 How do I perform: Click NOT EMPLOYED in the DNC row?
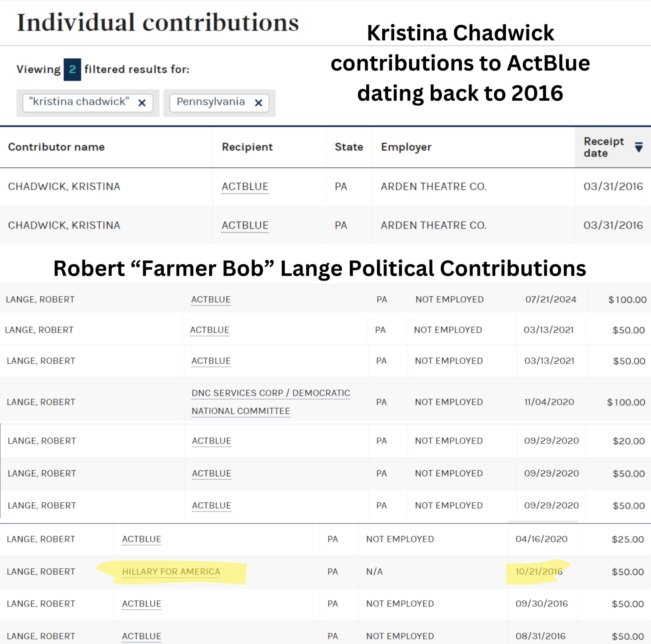tap(449, 402)
